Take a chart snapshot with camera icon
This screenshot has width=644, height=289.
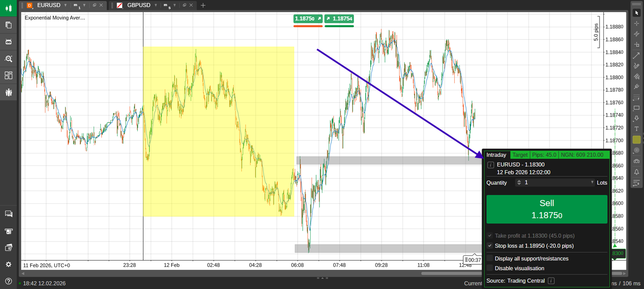pos(636,161)
